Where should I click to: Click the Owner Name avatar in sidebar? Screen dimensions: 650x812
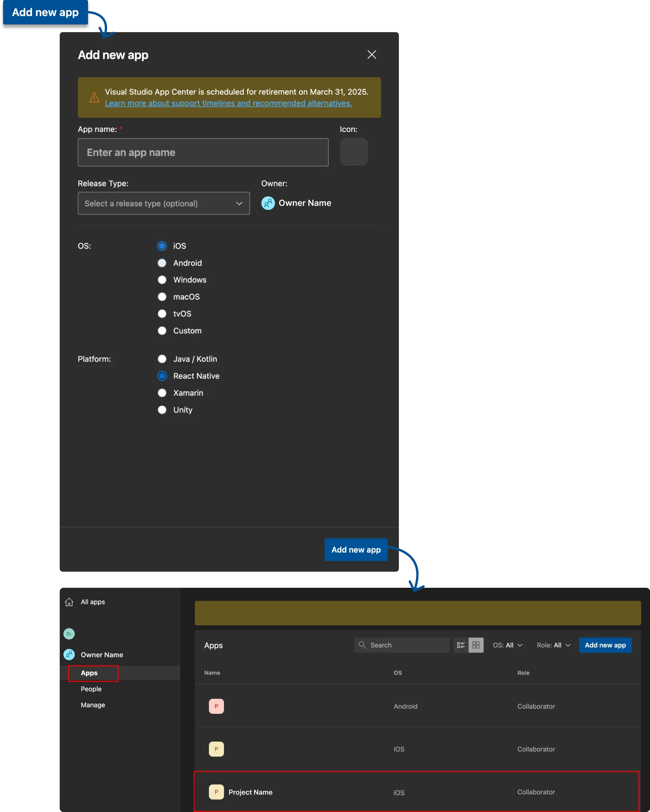click(x=69, y=655)
